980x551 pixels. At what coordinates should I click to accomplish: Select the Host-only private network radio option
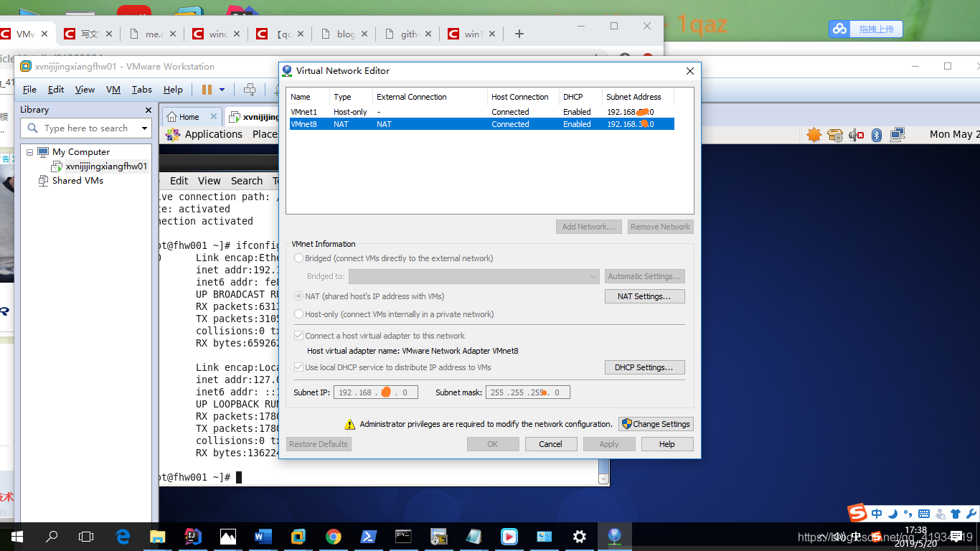click(299, 314)
